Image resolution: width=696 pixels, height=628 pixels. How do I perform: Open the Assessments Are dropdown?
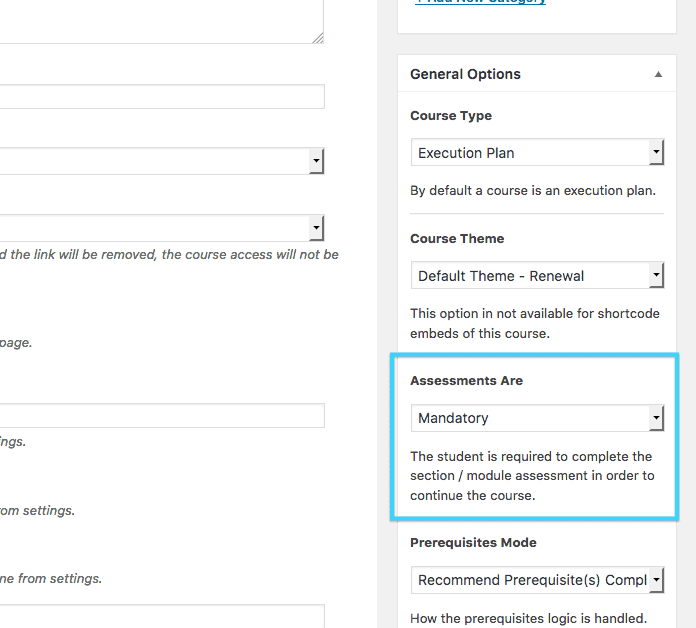[x=537, y=418]
